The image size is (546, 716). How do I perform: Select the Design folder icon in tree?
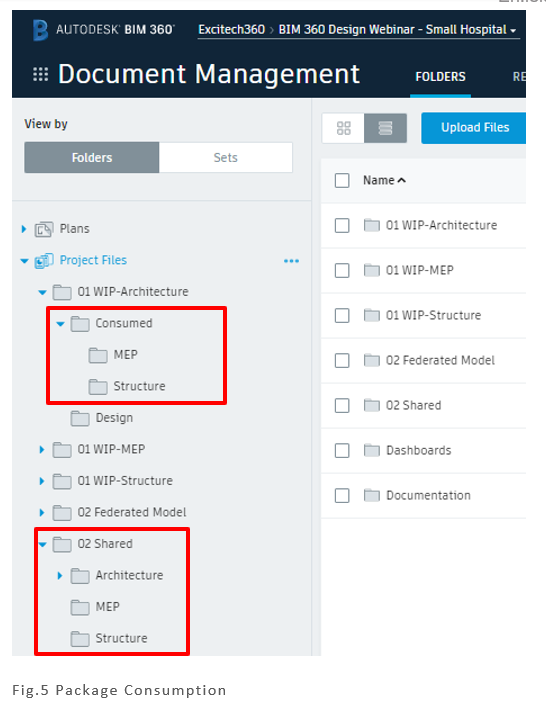[80, 418]
